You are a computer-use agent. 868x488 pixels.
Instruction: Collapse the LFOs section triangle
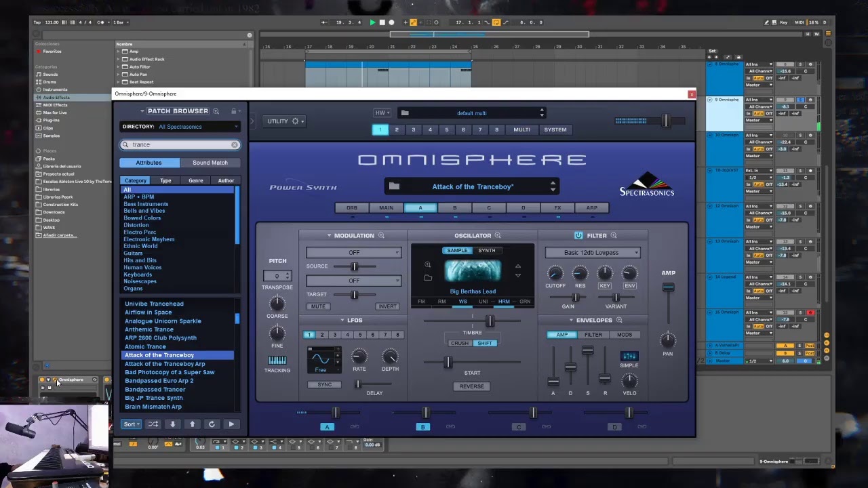coord(342,320)
